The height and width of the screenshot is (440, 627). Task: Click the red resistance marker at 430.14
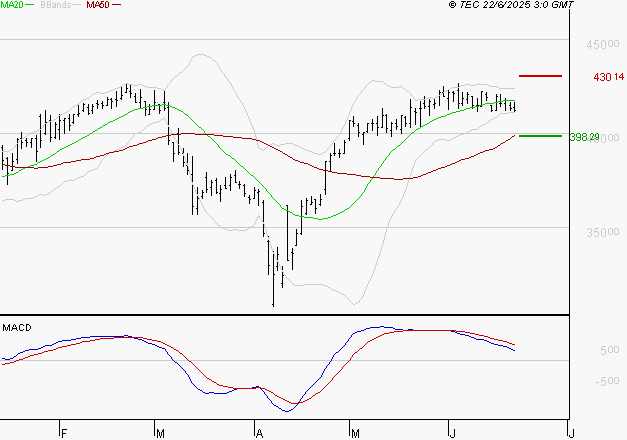(x=541, y=76)
